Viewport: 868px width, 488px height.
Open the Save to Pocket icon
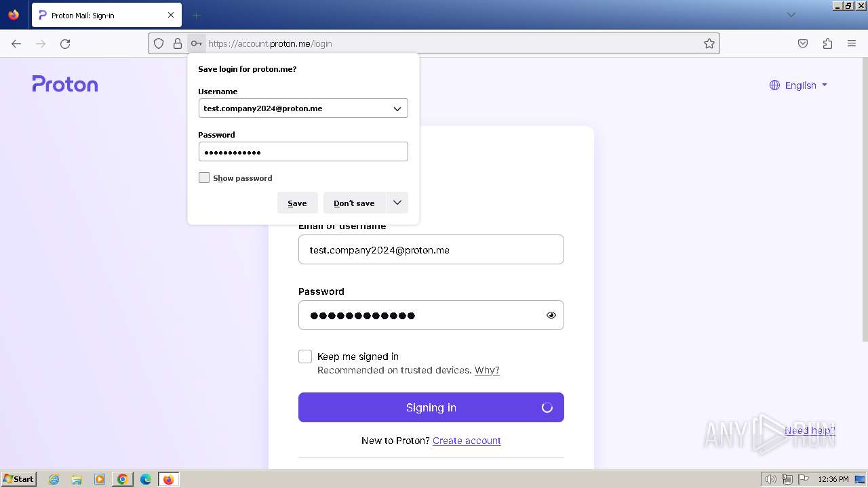click(x=803, y=43)
